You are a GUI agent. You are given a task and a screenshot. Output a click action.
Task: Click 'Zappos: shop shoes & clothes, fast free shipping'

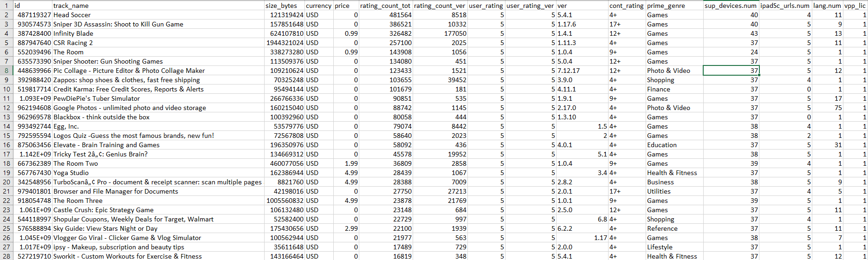(x=158, y=80)
